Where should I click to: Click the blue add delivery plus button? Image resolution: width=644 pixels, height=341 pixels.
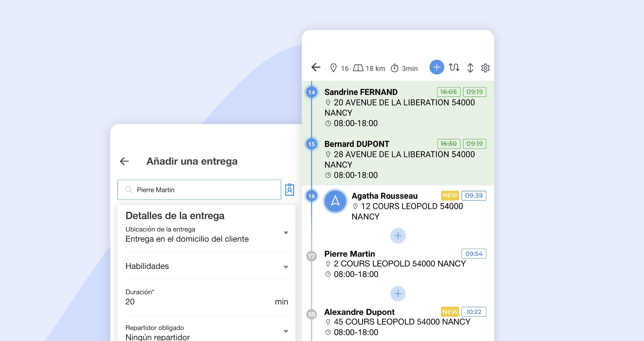click(437, 67)
